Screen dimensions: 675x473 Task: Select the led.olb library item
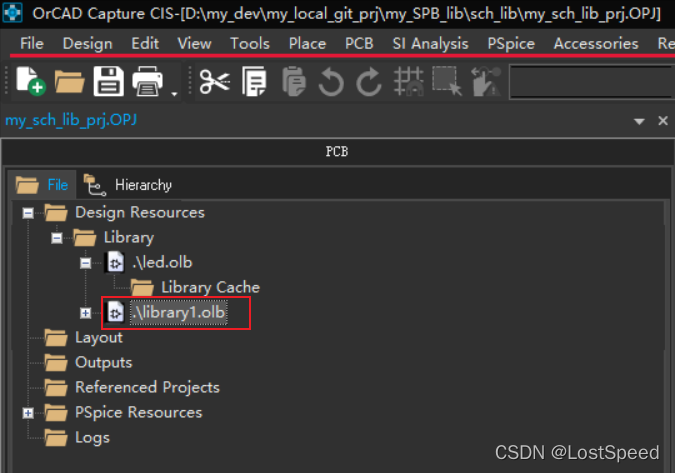click(x=161, y=262)
